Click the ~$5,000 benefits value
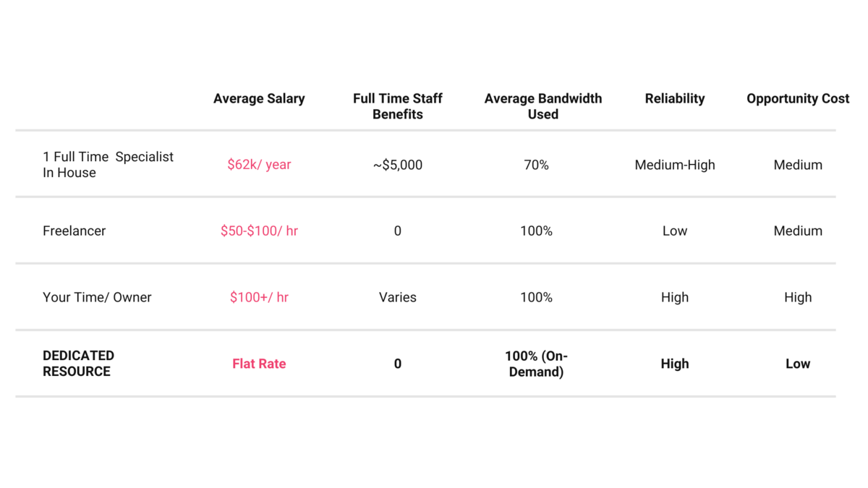 coord(397,165)
